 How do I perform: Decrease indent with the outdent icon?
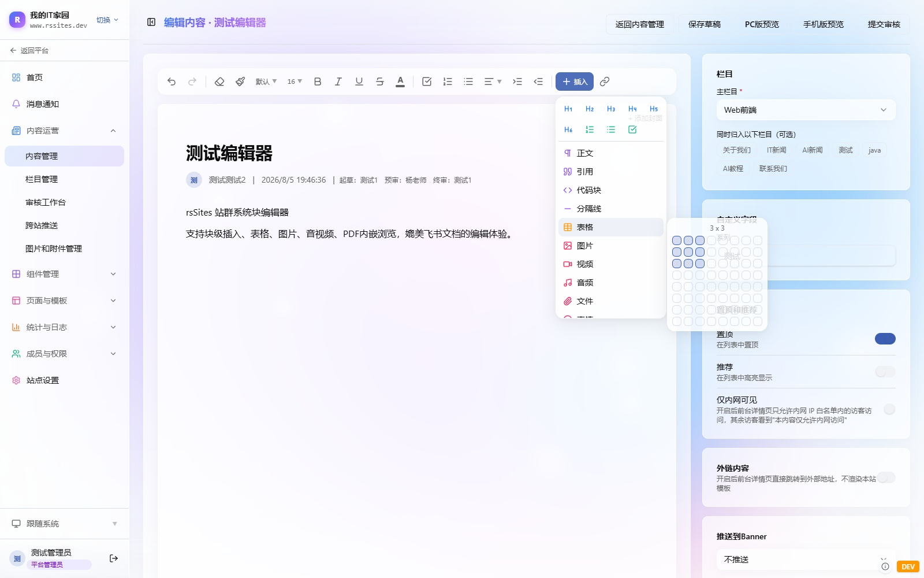coord(538,81)
